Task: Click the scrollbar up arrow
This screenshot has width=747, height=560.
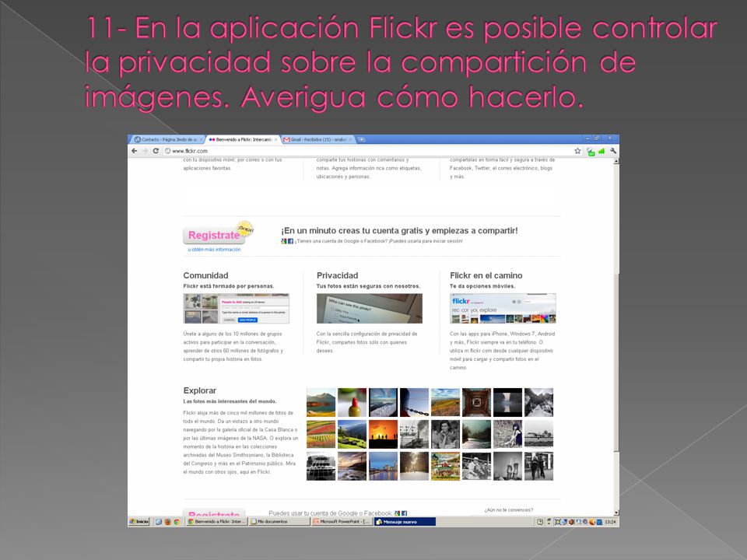Action: [616, 162]
